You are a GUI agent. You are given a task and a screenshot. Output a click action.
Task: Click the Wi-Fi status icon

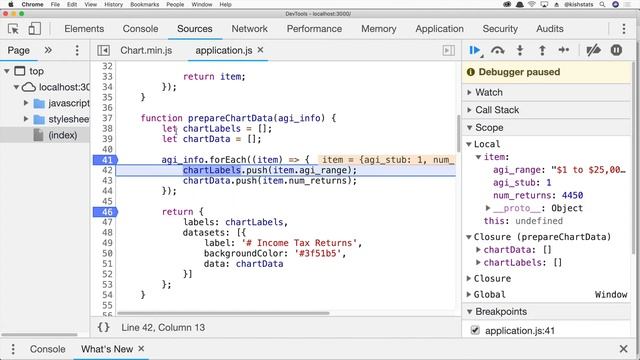531,4
